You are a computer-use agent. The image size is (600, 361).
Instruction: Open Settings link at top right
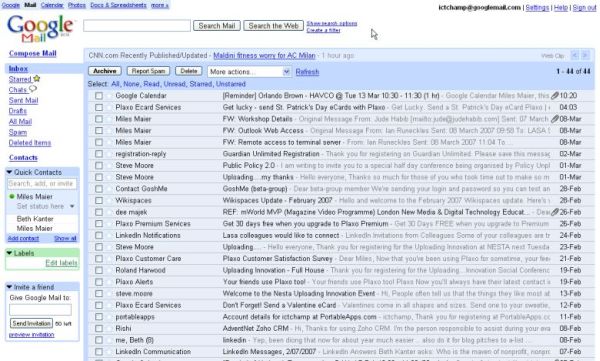(x=537, y=8)
